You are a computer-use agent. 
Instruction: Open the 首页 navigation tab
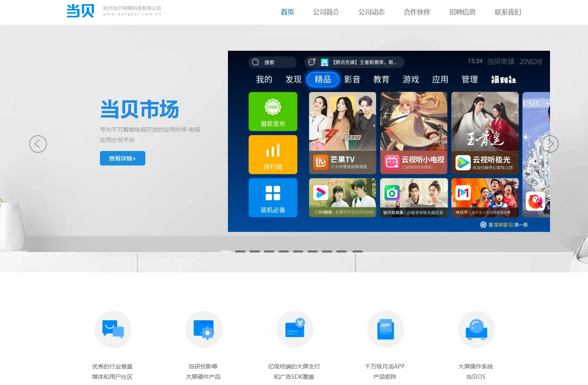pyautogui.click(x=287, y=12)
